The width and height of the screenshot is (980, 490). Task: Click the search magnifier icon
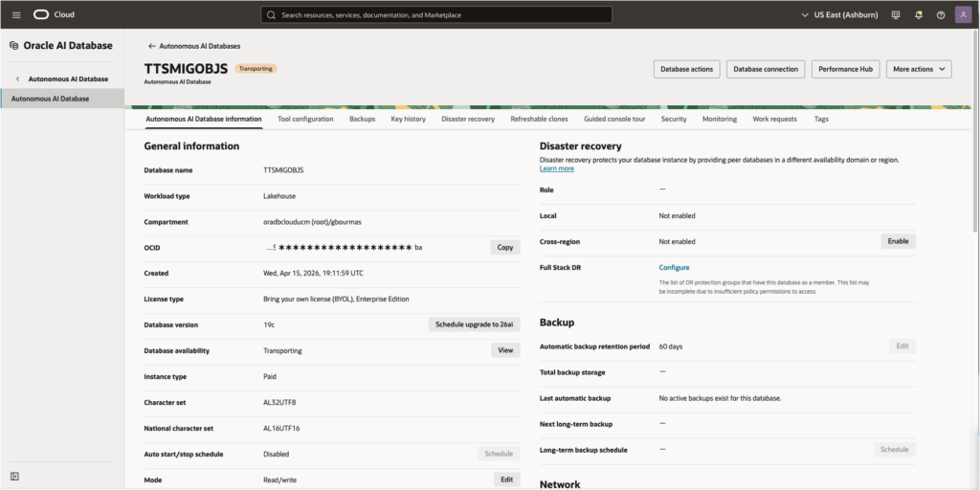tap(271, 15)
